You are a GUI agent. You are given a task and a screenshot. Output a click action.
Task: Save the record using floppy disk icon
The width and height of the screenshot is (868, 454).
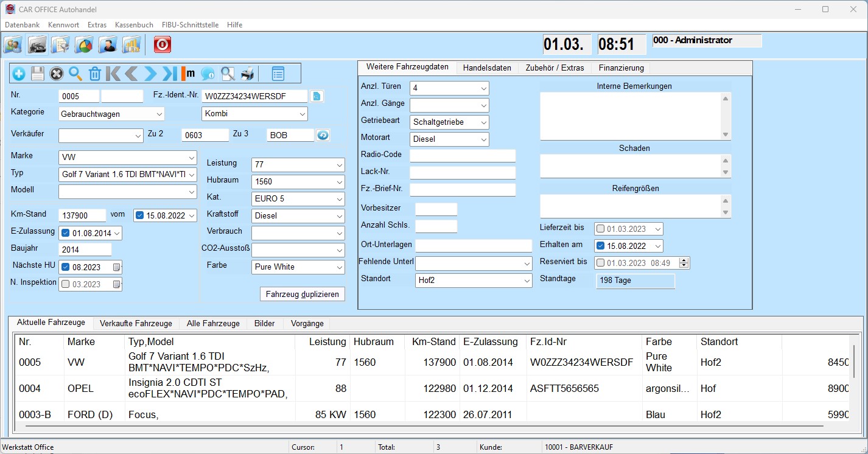pos(38,74)
